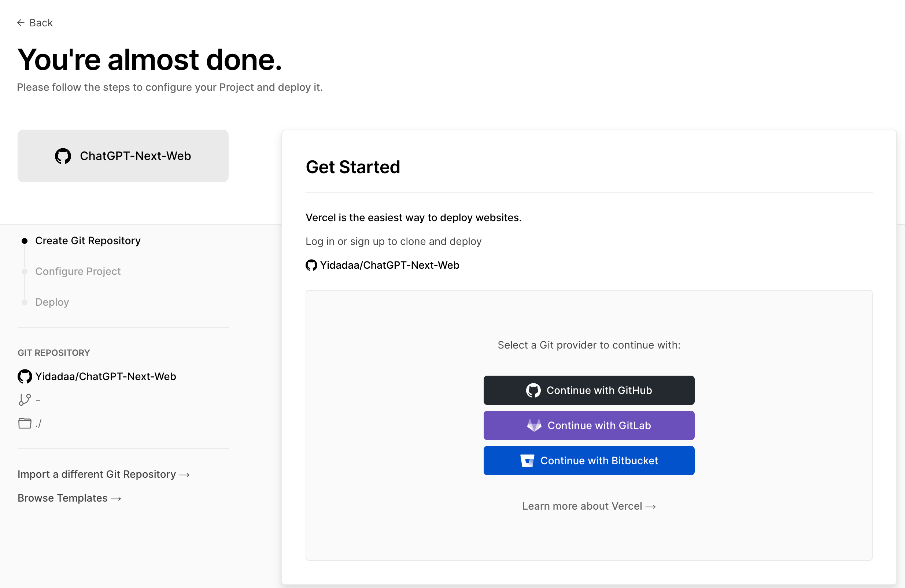Click Learn more about Vercel link

[x=589, y=506]
